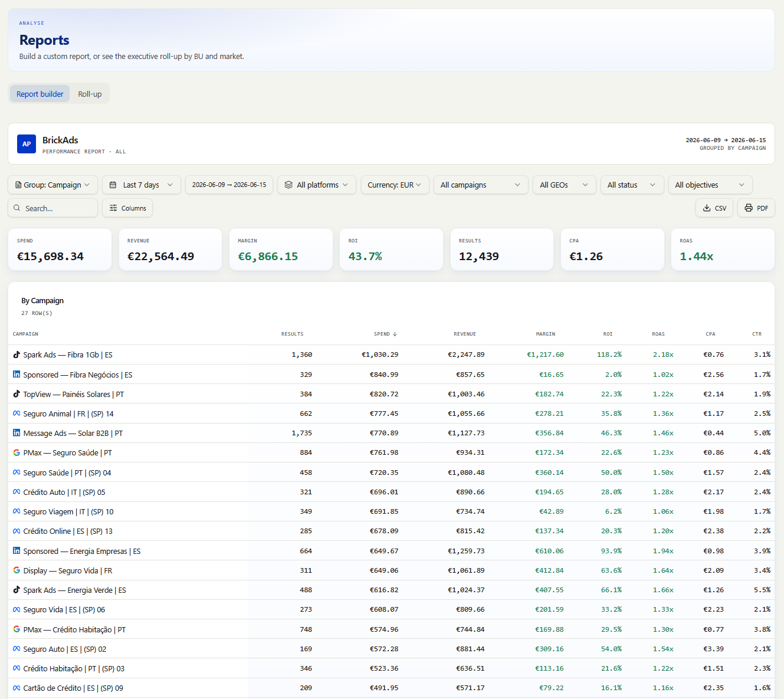Viewport: 784px width, 699px height.
Task: Sort by the MARGIN column header
Action: tap(546, 334)
